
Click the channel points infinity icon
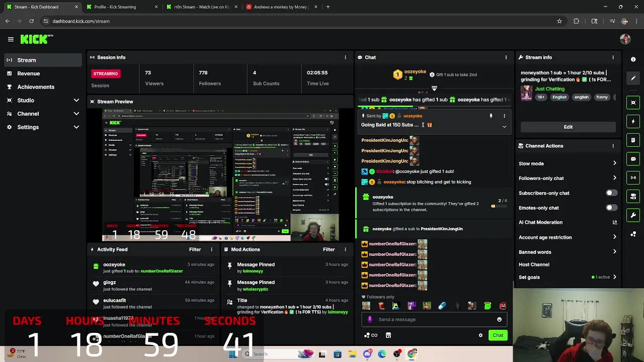[x=371, y=335]
